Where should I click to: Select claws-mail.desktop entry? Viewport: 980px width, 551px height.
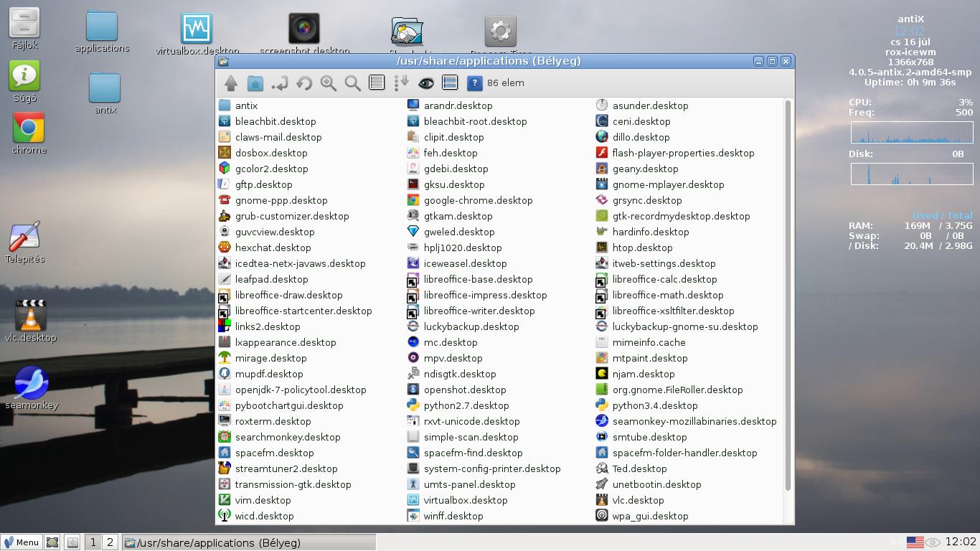click(270, 137)
